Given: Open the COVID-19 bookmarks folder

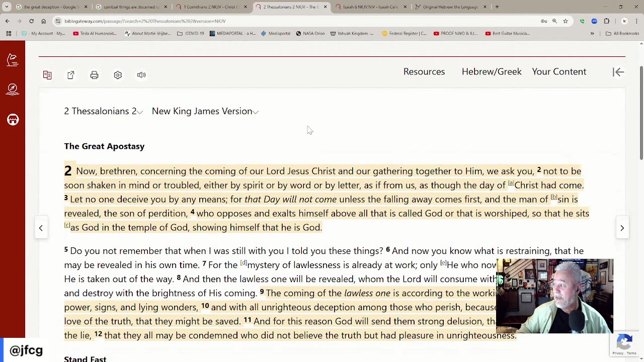Looking at the screenshot, I should coord(190,34).
